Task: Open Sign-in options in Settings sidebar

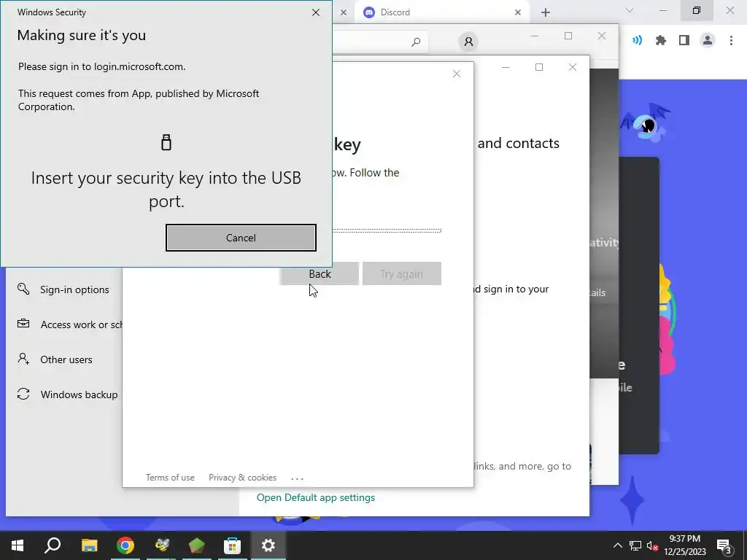Action: tap(74, 289)
